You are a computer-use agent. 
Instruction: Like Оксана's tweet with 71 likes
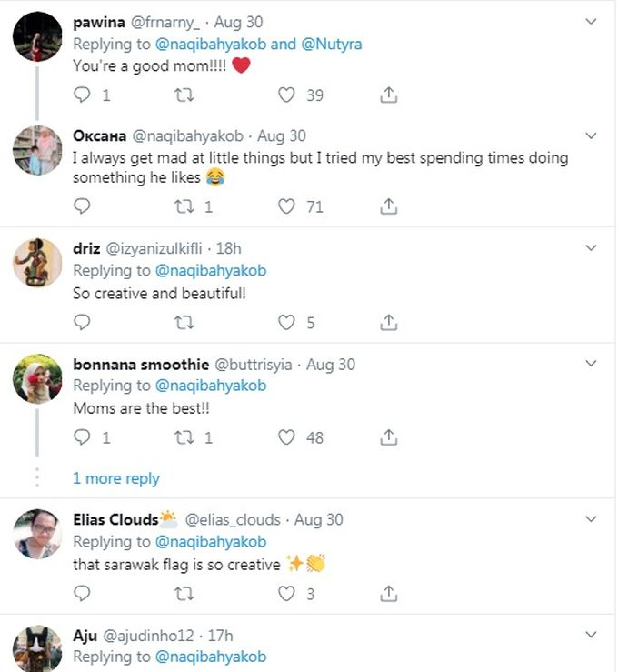tap(287, 207)
